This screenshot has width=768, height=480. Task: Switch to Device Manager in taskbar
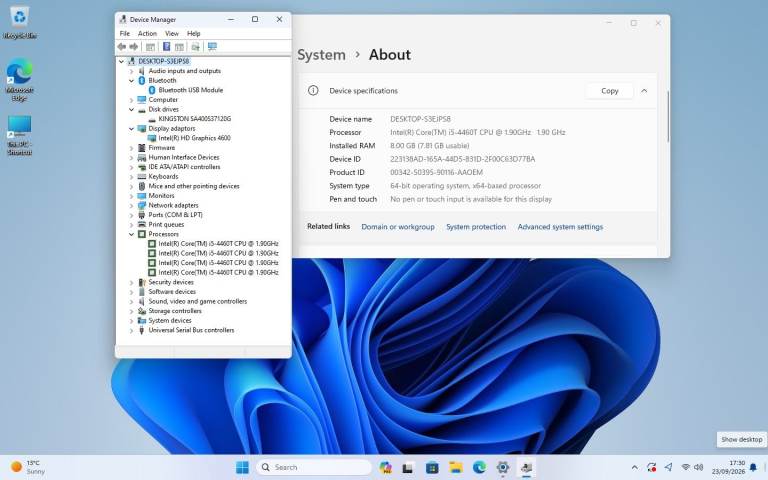527,468
